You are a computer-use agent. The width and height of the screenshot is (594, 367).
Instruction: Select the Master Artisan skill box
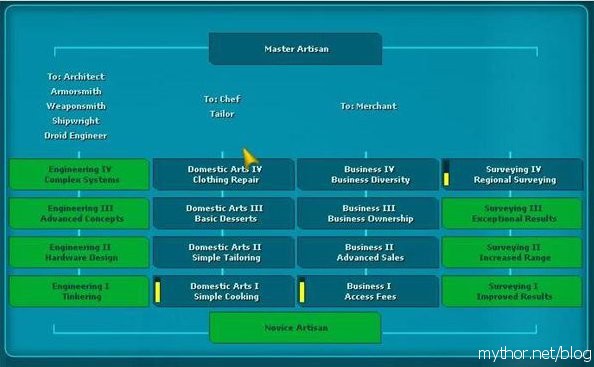(295, 49)
